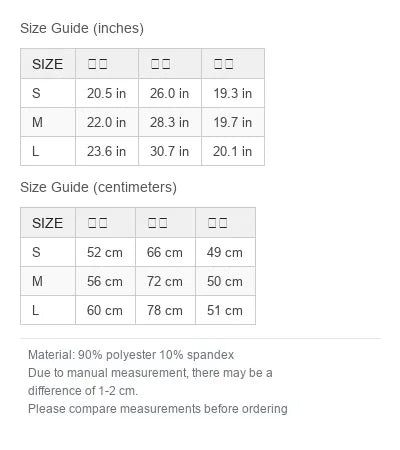Select SIZE header in inches table
Screen dimensions: 400x450
click(48, 64)
